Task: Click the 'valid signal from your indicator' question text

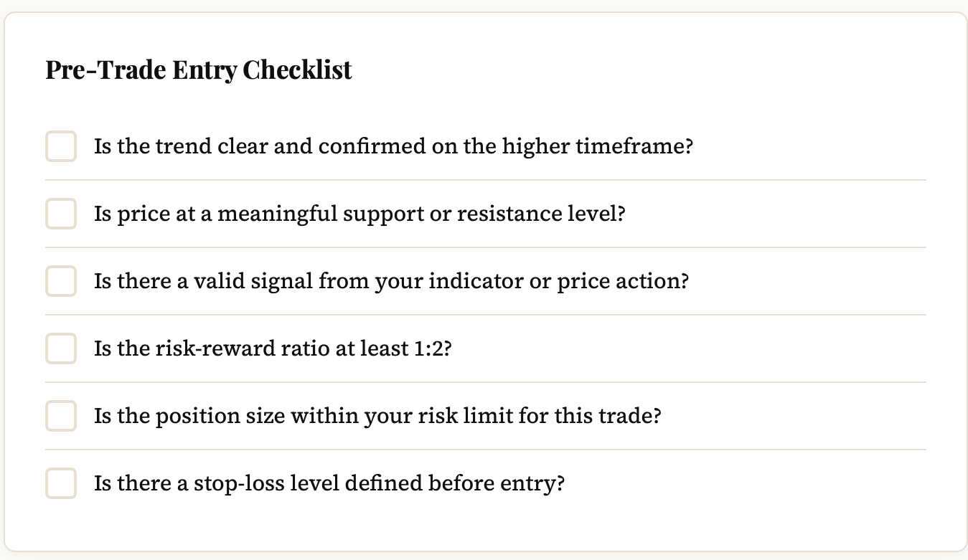Action: [x=391, y=281]
